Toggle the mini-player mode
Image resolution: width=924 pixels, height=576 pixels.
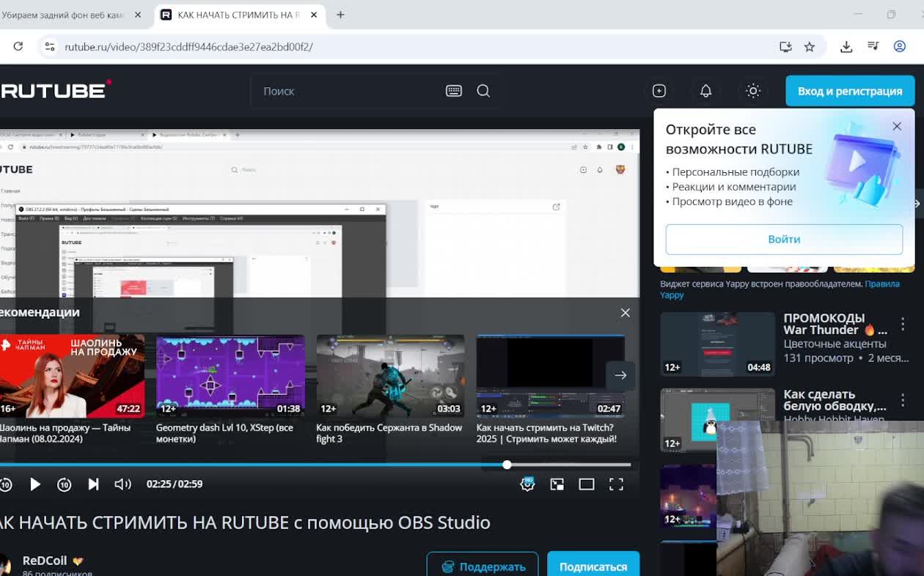(x=557, y=484)
